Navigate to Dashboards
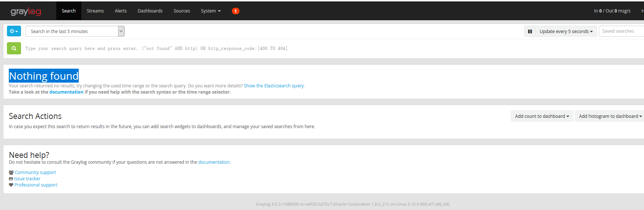This screenshot has width=644, height=210. click(150, 11)
